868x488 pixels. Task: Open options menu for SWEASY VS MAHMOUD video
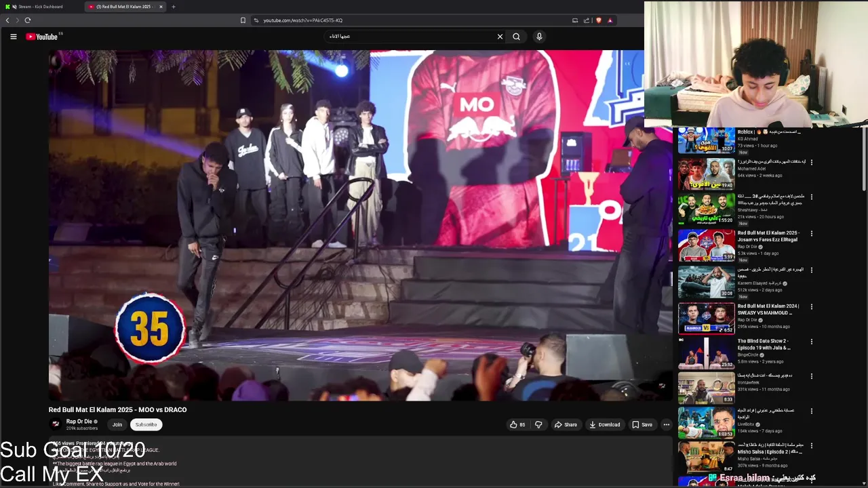pos(811,306)
